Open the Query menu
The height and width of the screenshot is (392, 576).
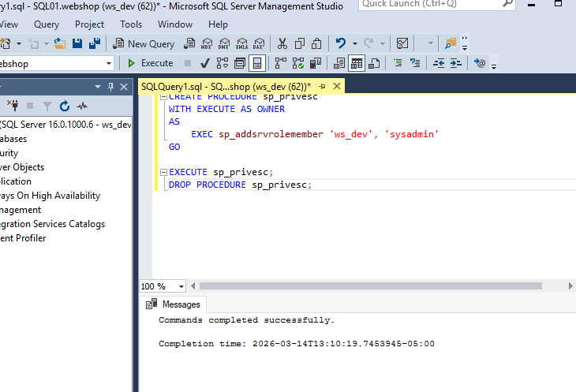click(x=47, y=24)
